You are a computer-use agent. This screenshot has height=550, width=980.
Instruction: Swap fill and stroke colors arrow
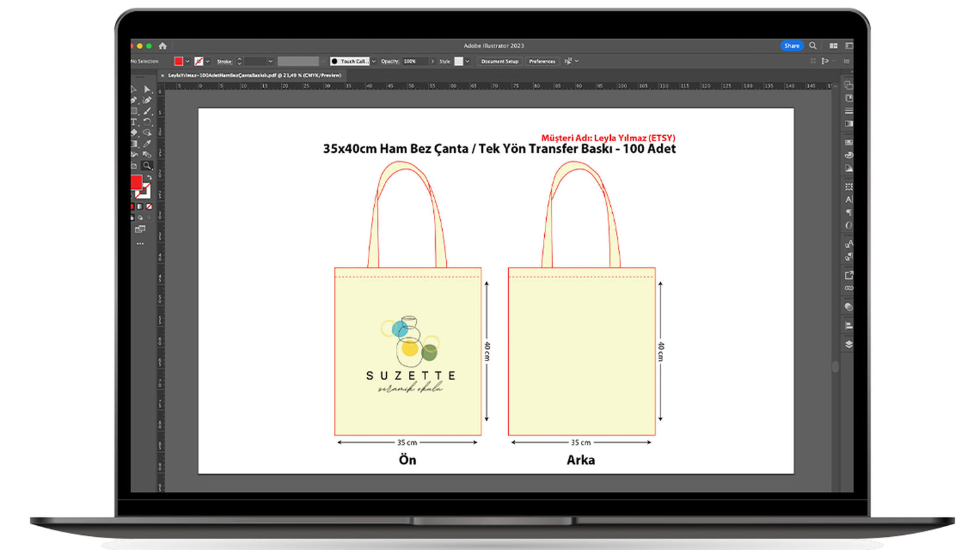[150, 178]
